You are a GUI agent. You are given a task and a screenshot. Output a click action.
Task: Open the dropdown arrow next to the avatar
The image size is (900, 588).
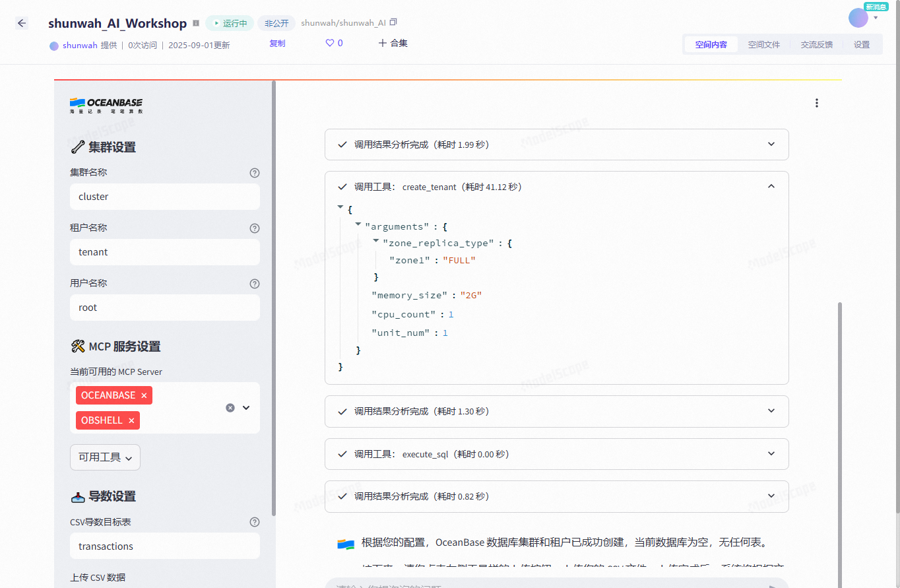click(x=876, y=18)
